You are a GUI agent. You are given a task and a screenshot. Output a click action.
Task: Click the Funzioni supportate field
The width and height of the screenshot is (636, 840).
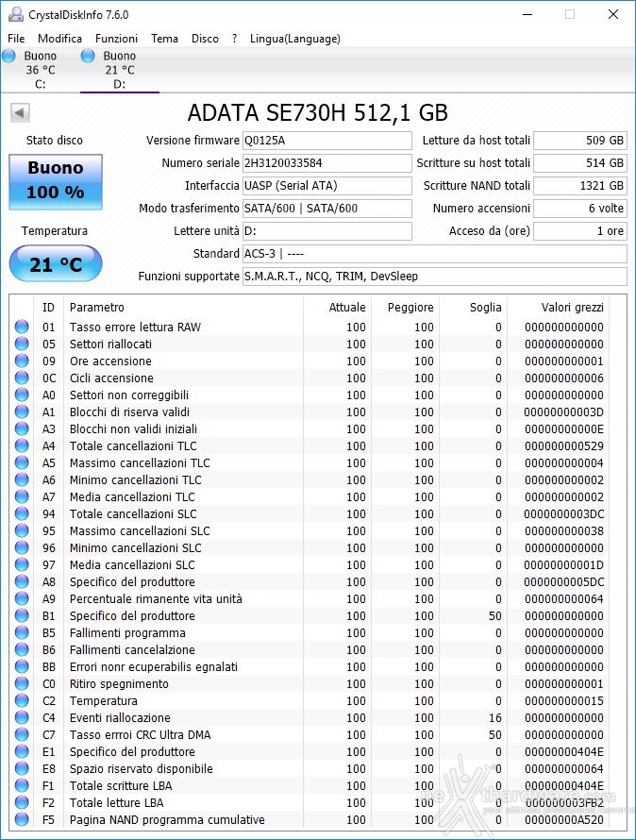click(x=435, y=277)
